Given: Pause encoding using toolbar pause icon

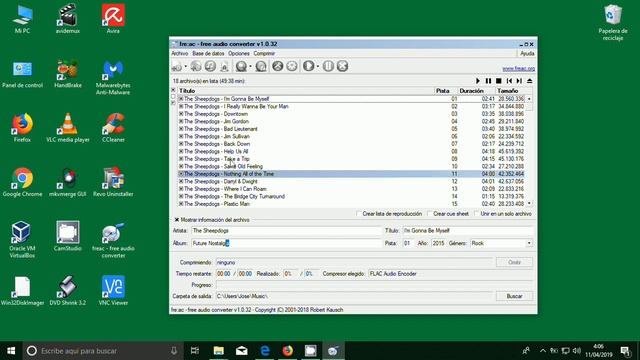Looking at the screenshot, I should [x=328, y=66].
